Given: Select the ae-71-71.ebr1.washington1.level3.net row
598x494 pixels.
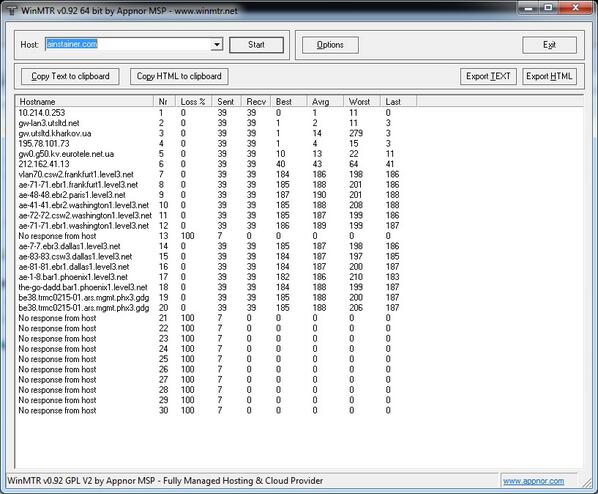Looking at the screenshot, I should 216,226.
